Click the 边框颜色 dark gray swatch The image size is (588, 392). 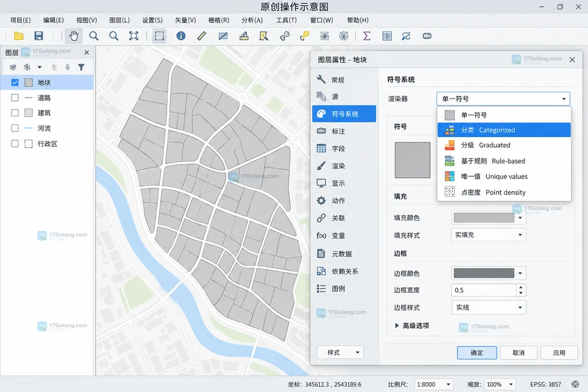(483, 273)
